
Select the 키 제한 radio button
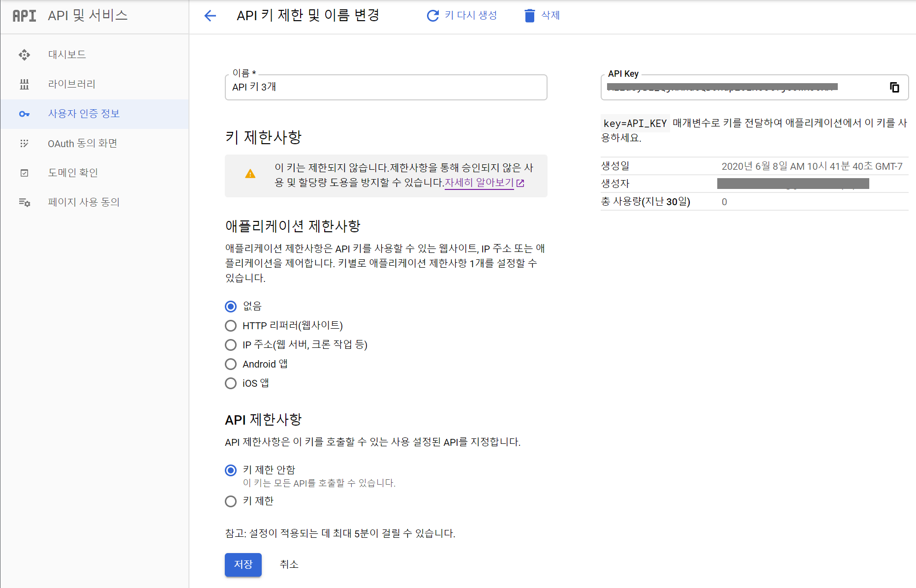click(x=231, y=501)
